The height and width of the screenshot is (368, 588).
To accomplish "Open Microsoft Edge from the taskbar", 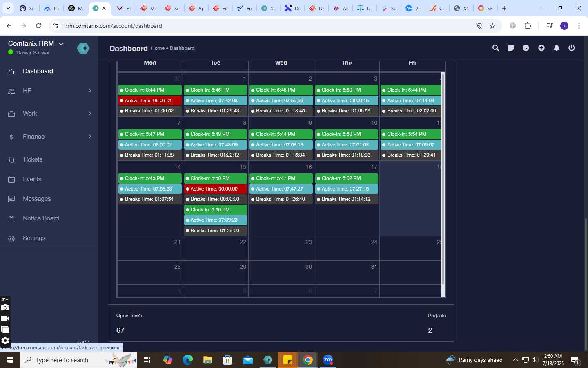I will [188, 360].
